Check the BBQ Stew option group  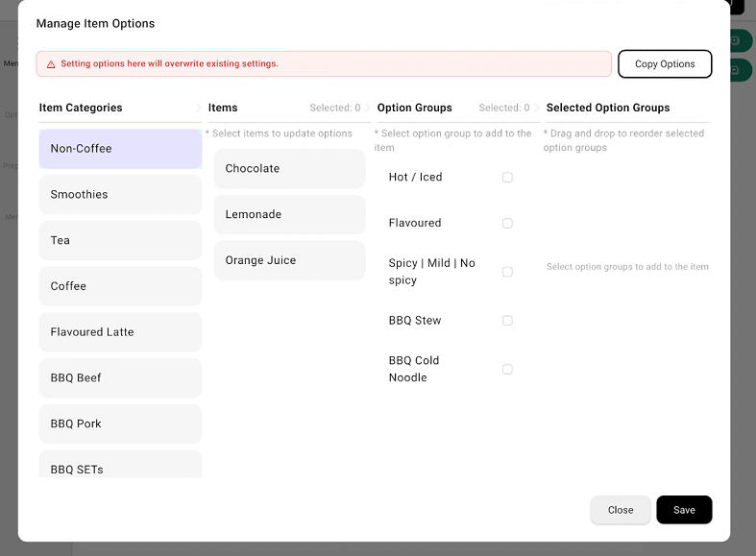coord(507,321)
